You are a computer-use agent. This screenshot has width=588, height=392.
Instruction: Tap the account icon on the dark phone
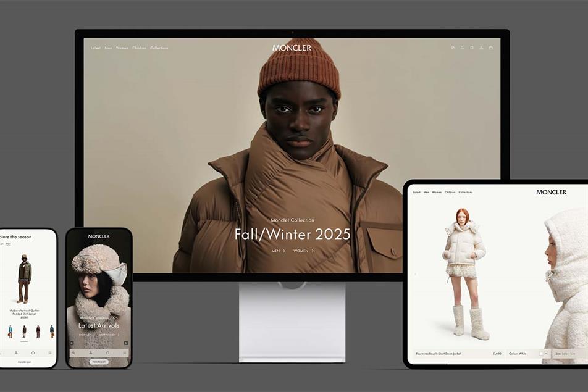point(91,352)
